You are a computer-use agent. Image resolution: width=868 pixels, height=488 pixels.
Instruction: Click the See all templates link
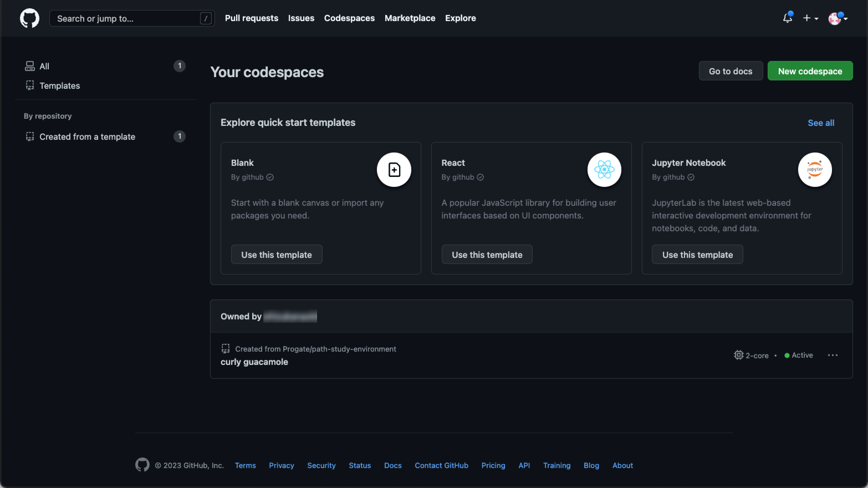[x=821, y=123]
